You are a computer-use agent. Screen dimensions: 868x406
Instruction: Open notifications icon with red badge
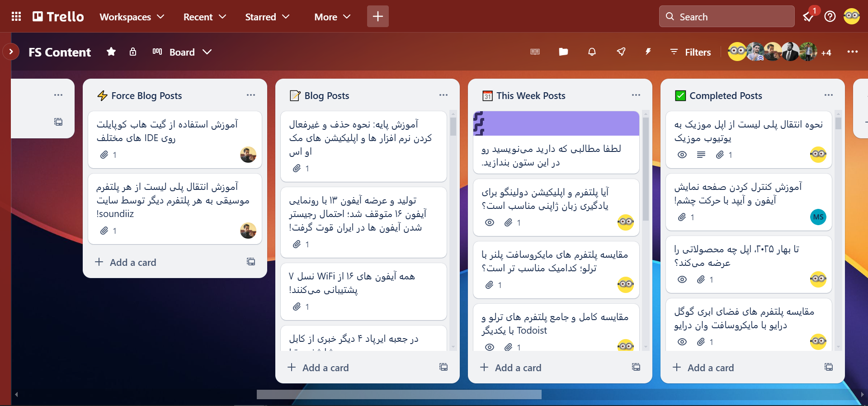(809, 16)
